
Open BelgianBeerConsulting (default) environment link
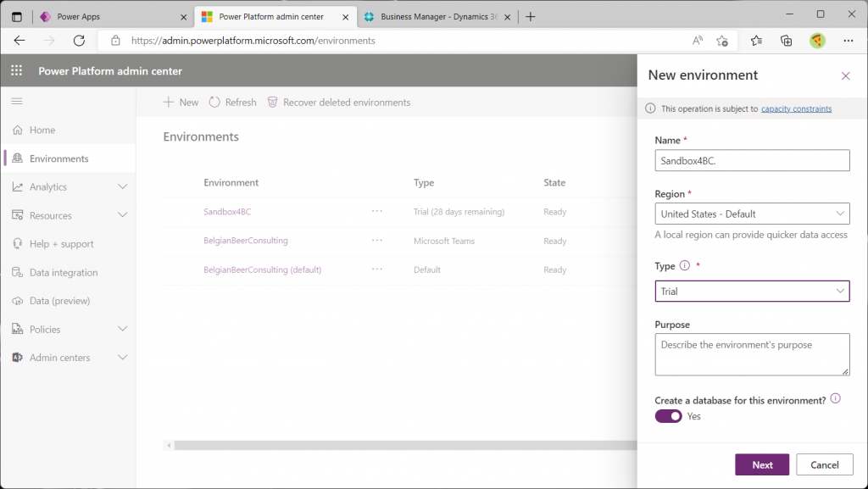pyautogui.click(x=263, y=270)
